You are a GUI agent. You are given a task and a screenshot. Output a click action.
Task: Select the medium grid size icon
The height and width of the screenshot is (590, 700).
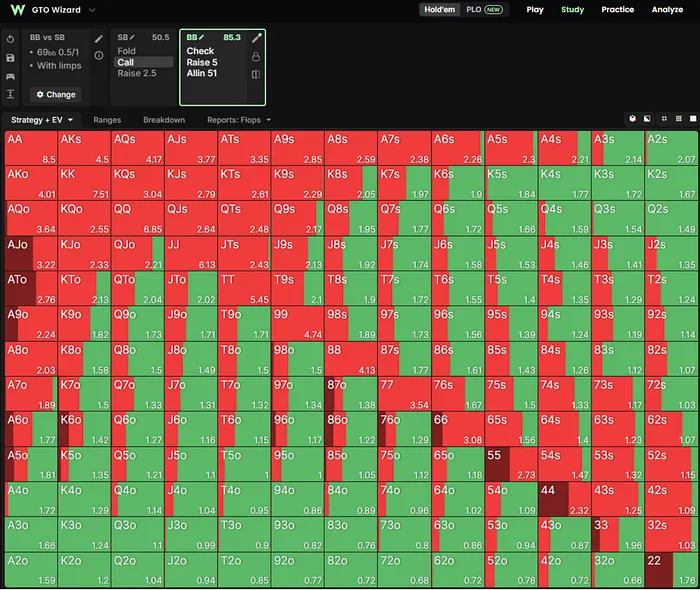[x=679, y=118]
